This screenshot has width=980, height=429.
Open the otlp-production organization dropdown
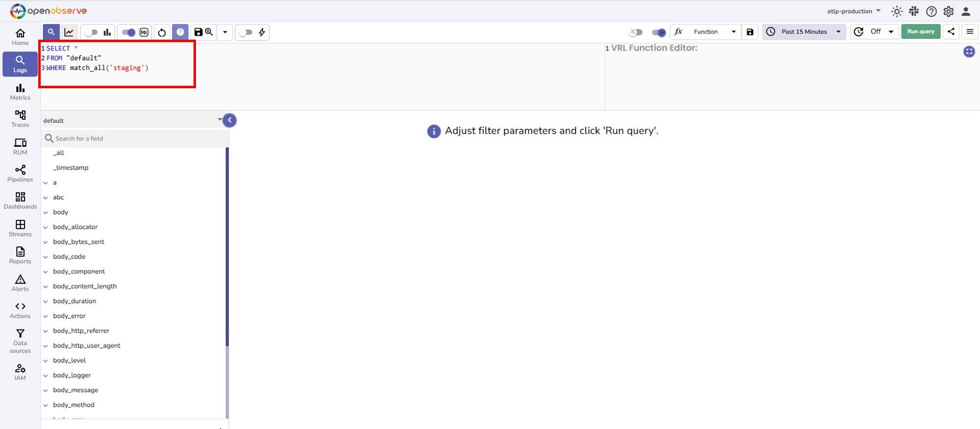pyautogui.click(x=854, y=11)
